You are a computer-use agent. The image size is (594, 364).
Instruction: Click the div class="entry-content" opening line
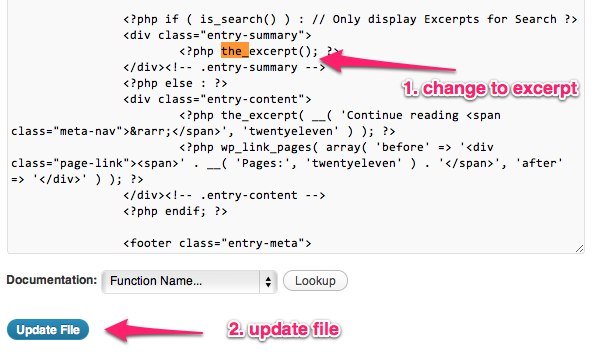click(217, 99)
